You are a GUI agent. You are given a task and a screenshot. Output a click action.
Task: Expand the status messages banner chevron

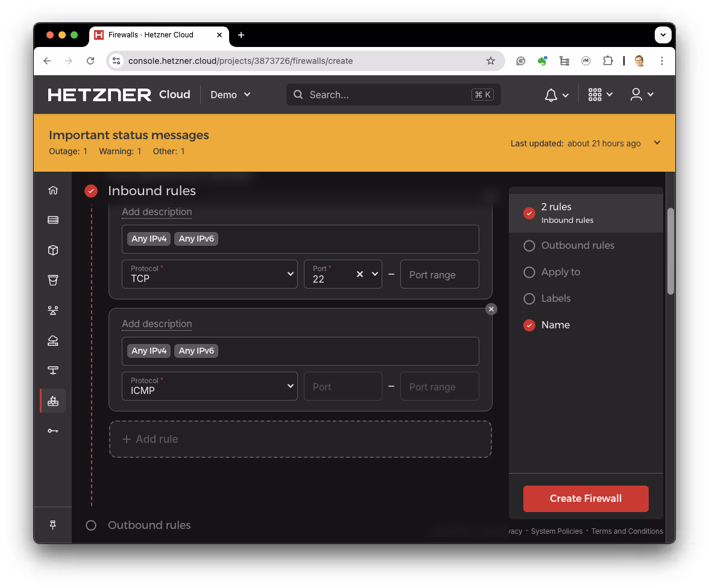pyautogui.click(x=657, y=143)
